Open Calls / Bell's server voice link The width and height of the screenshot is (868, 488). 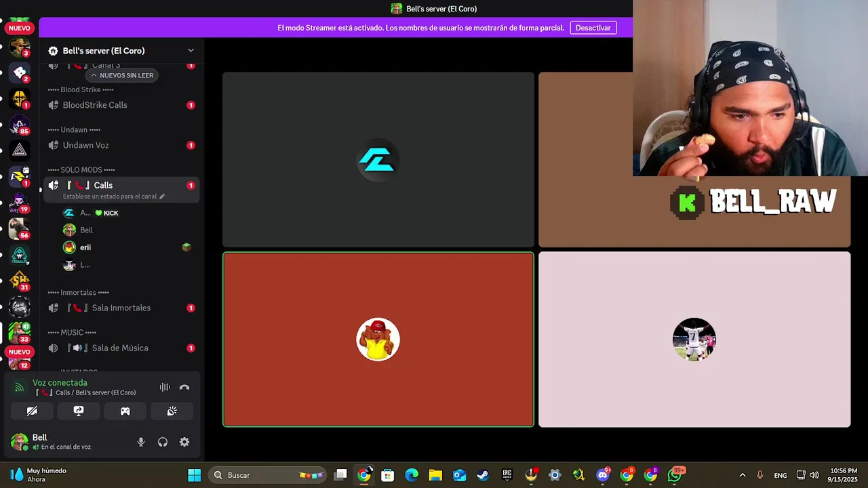click(86, 392)
